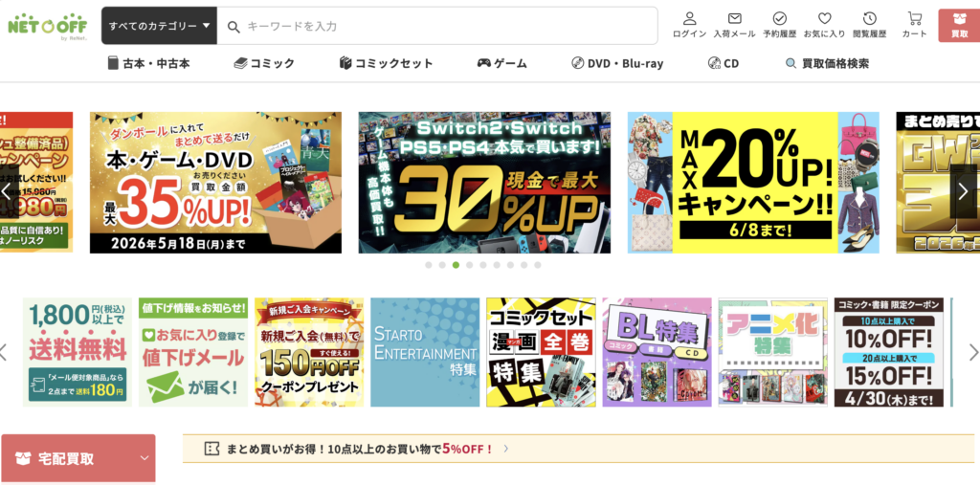Open the STARTO ENTERTAINMENT 特集 banner
980x485 pixels.
click(x=425, y=352)
